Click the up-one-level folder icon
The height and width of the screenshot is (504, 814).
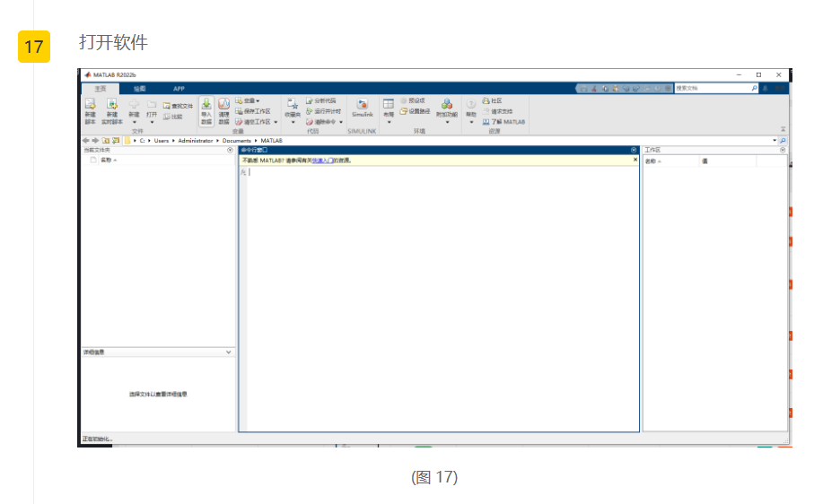tap(105, 141)
